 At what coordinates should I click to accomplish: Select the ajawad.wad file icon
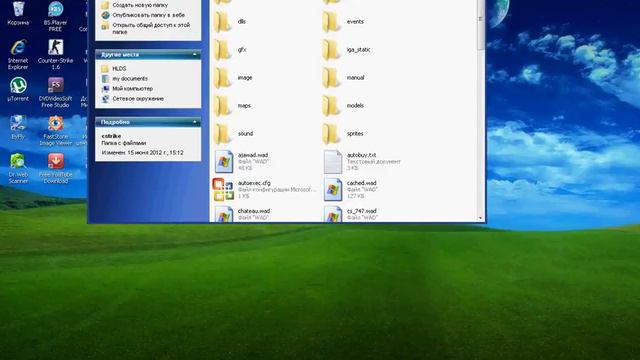click(224, 162)
